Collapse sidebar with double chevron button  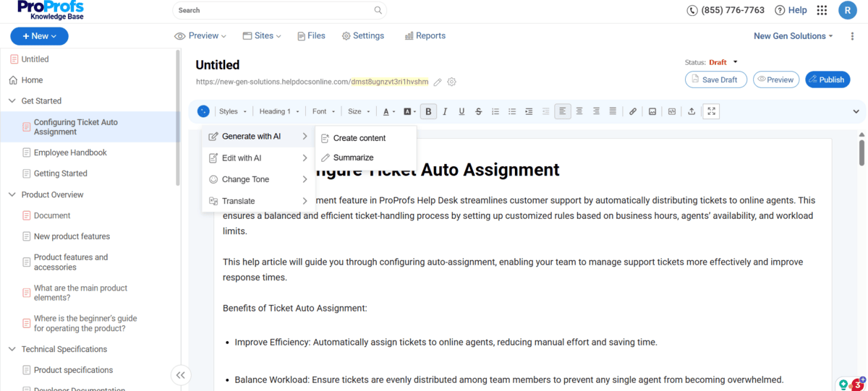(x=181, y=374)
